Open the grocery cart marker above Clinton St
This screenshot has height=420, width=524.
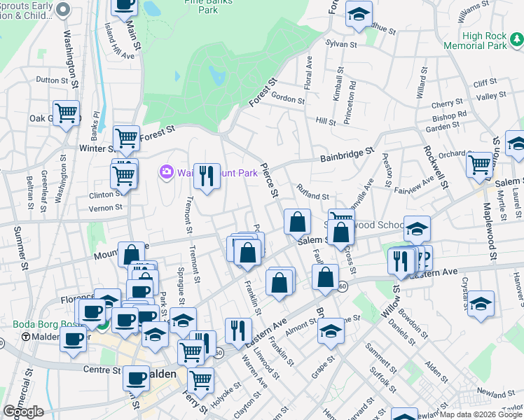(x=124, y=177)
